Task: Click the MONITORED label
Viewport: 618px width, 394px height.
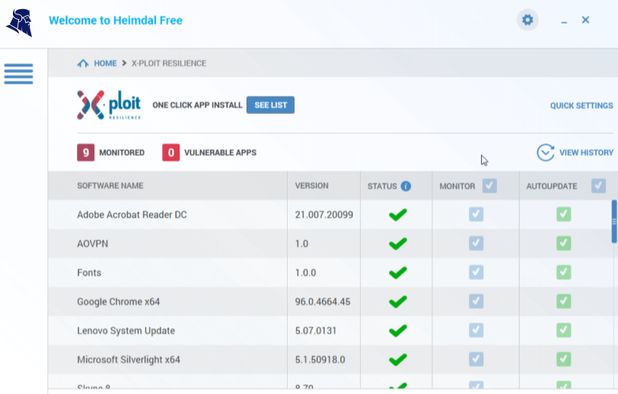Action: [122, 152]
